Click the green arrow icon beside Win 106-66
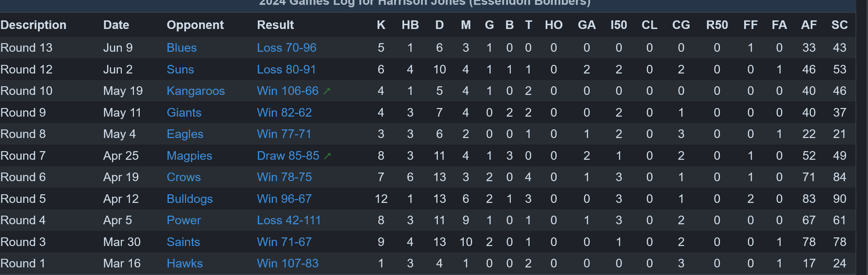Screen dimensions: 868x275 click(x=327, y=91)
